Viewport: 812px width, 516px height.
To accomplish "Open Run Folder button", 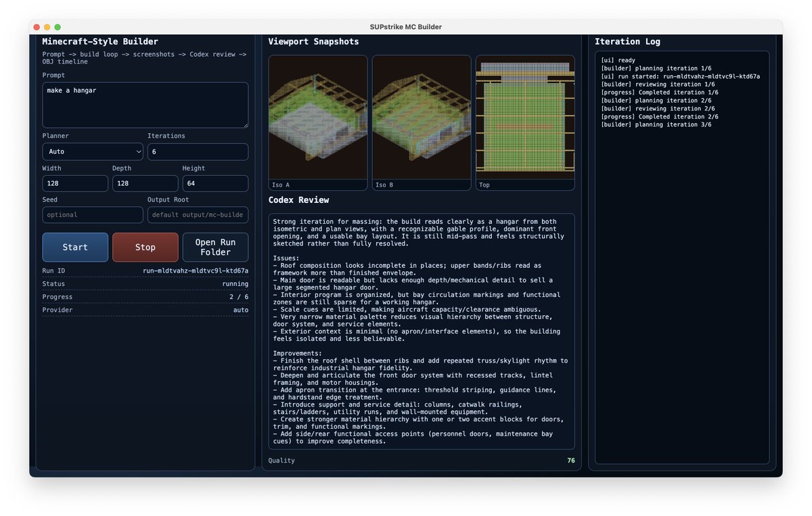I will click(215, 247).
